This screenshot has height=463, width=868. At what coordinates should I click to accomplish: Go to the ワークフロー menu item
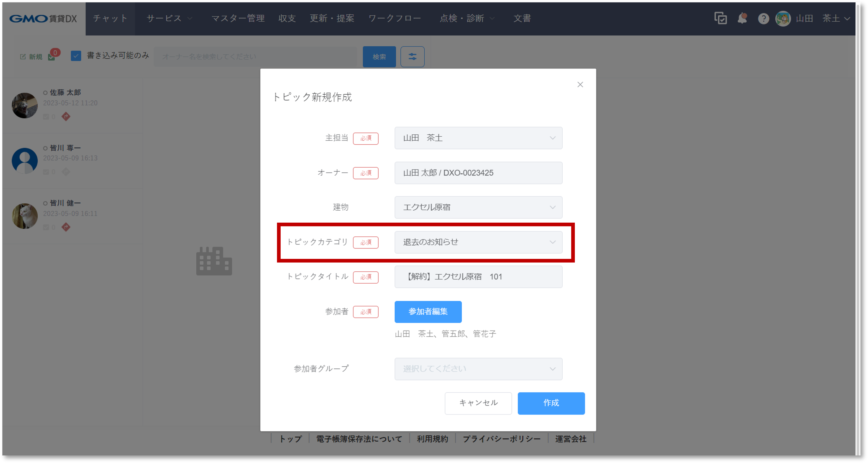[395, 18]
